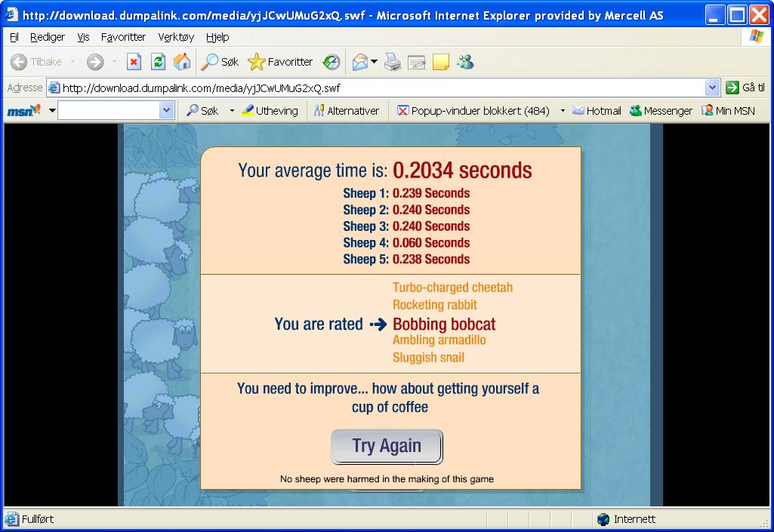Click the forward navigation arrow icon
Image resolution: width=774 pixels, height=532 pixels.
coord(95,62)
